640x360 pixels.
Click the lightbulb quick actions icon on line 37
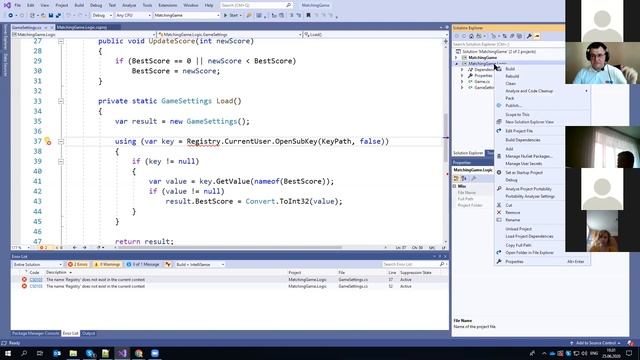pyautogui.click(x=48, y=142)
